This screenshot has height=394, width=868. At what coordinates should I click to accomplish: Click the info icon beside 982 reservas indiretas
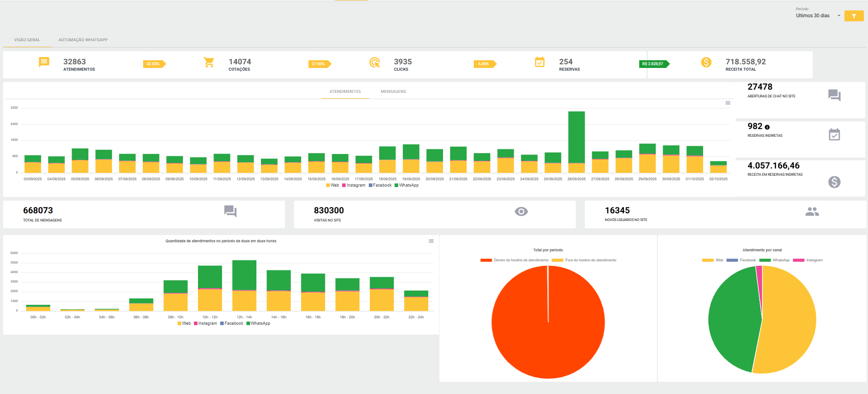[x=767, y=127]
